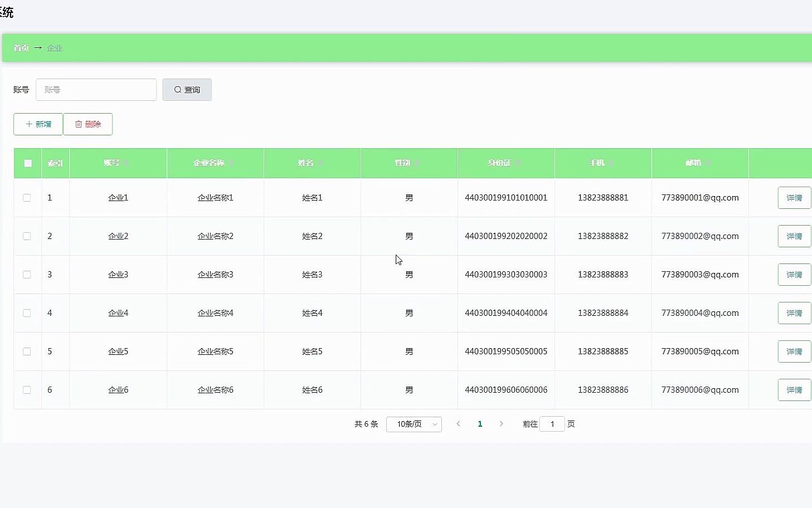812x508 pixels.
Task: Open the 企业6 account link
Action: pos(118,390)
